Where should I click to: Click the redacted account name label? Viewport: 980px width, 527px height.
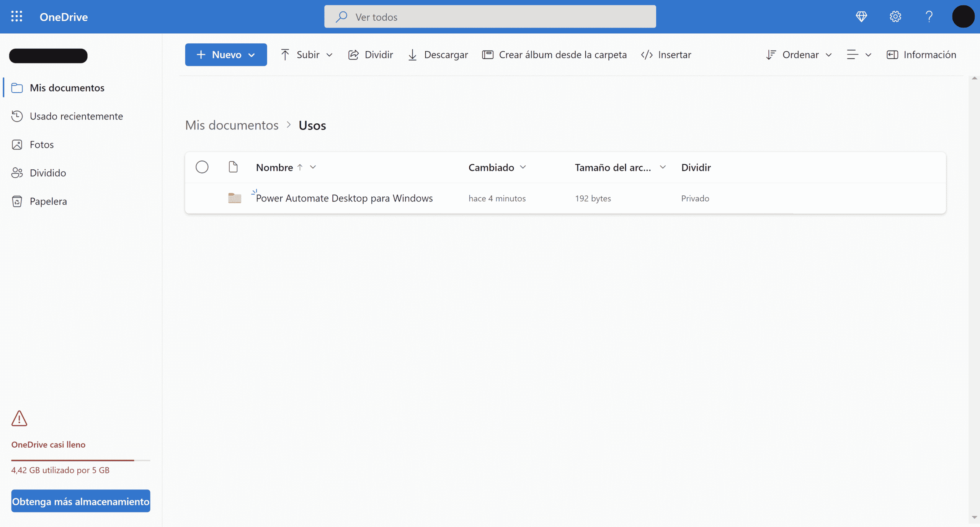point(48,56)
